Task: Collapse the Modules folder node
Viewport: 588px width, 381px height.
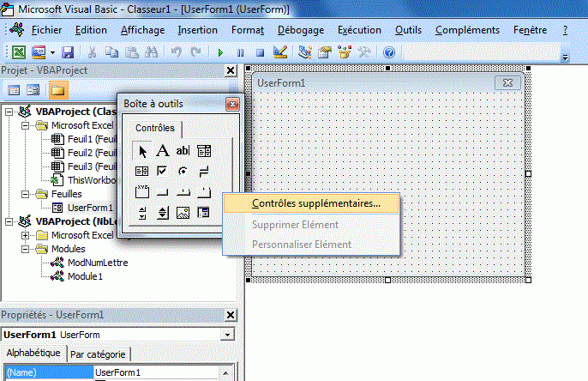Action: coord(25,249)
